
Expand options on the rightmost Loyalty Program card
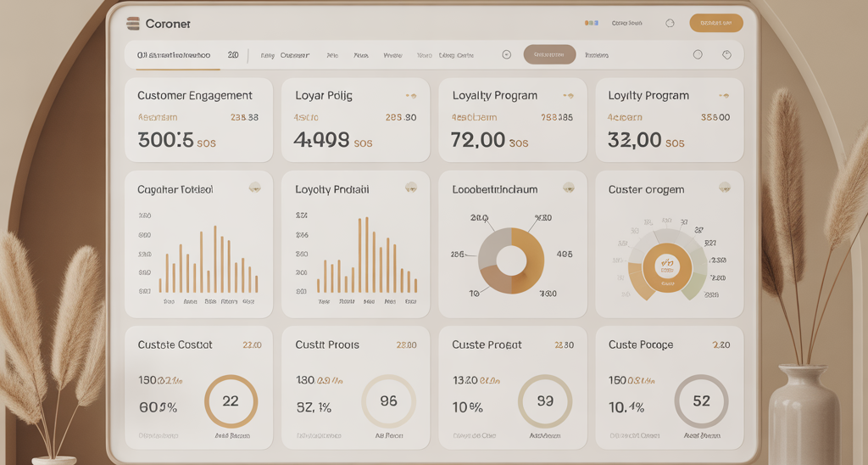725,96
